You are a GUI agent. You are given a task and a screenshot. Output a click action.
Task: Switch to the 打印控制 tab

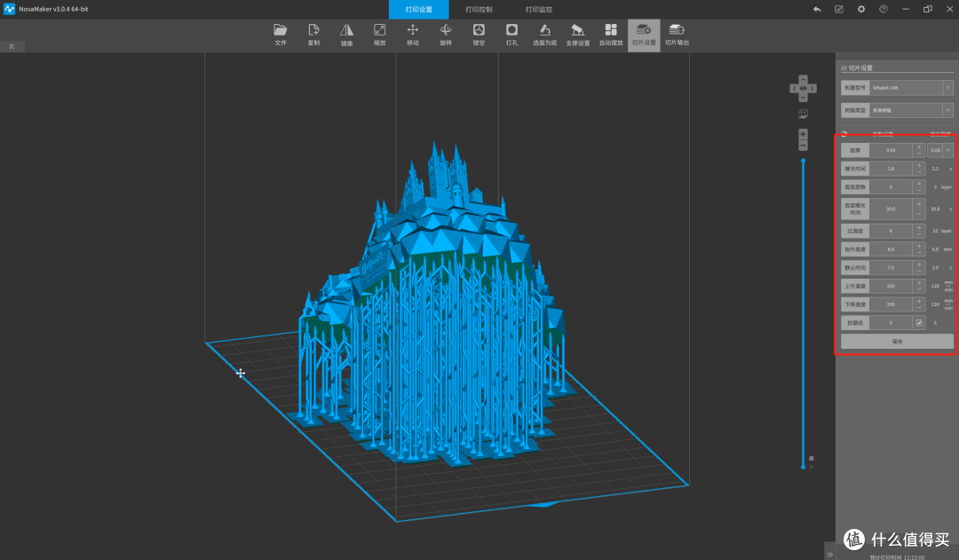pyautogui.click(x=479, y=9)
